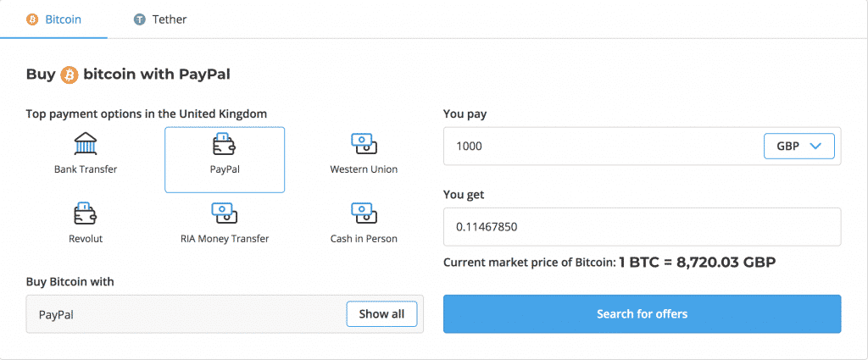Switch to the Bitcoin tab
The image size is (868, 360).
(53, 19)
